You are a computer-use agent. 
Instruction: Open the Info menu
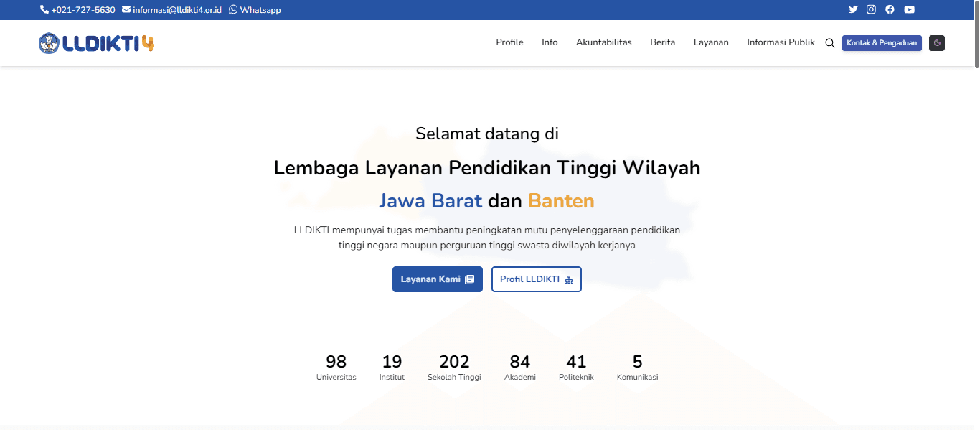point(550,42)
